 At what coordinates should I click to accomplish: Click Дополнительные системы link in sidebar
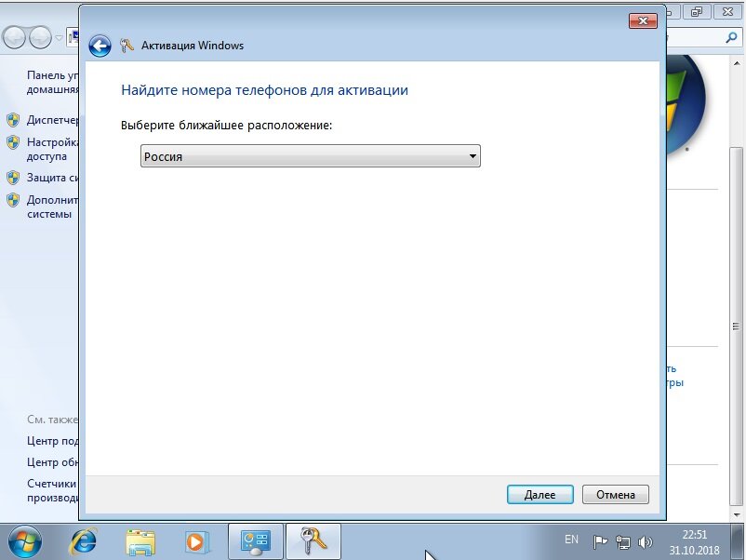point(52,207)
